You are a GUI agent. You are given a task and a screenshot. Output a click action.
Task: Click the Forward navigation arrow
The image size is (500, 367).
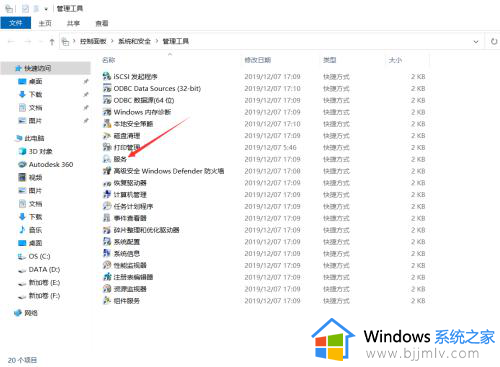coord(28,42)
